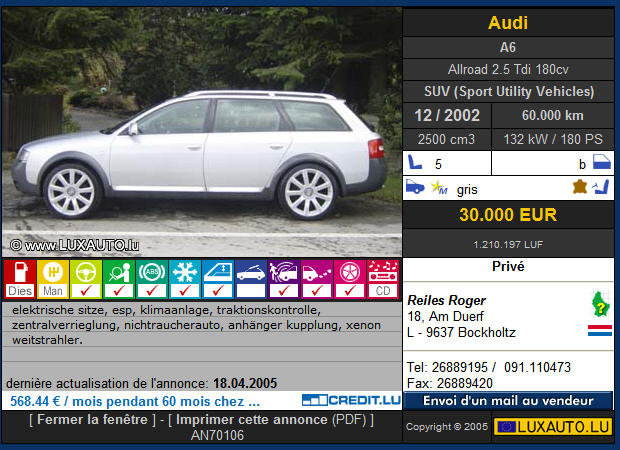Click the manual gearbox icon
Image resolution: width=620 pixels, height=450 pixels.
53,272
